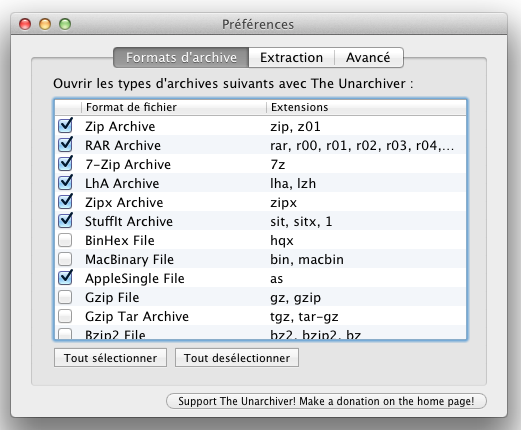Open the Extraction tab

[x=291, y=58]
